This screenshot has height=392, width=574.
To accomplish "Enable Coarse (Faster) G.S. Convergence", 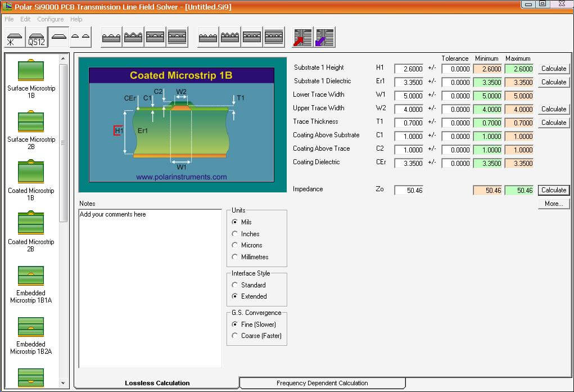I will tap(235, 336).
